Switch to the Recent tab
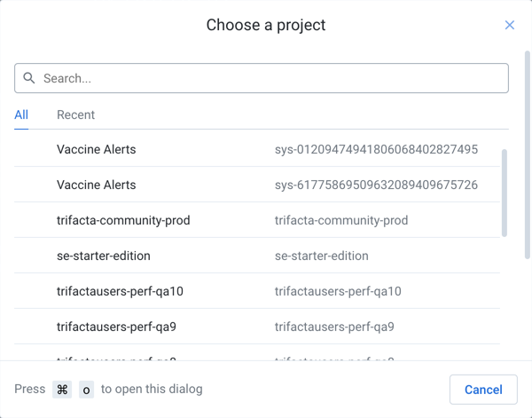The image size is (532, 418). [75, 114]
